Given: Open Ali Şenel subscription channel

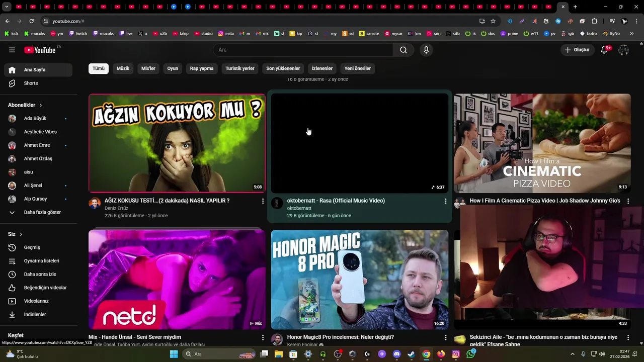Looking at the screenshot, I should [38, 186].
